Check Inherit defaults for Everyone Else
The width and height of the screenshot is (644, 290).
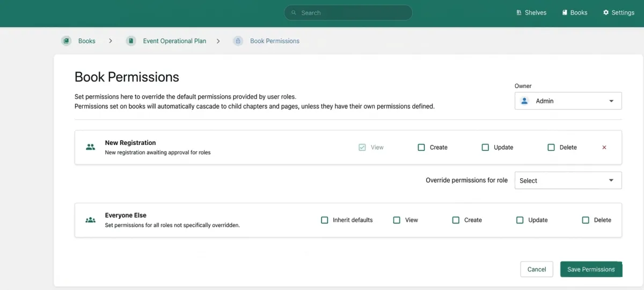pyautogui.click(x=324, y=220)
